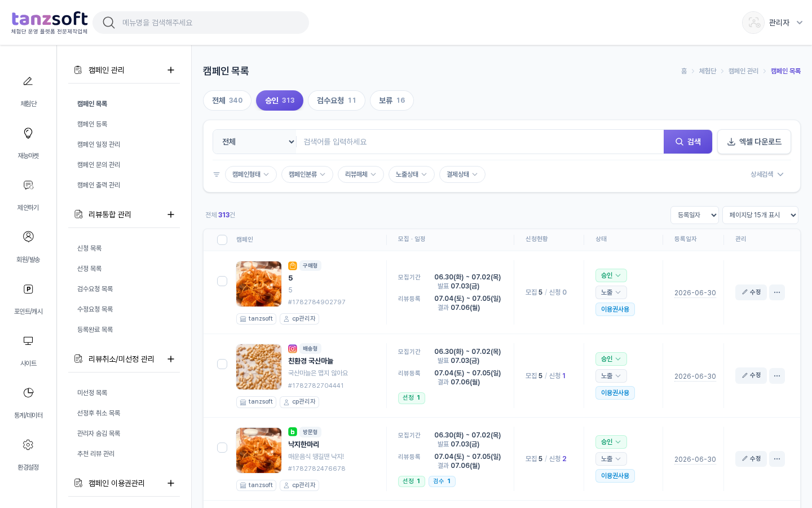812x508 pixels.
Task: Open the 포인트/캐시 P icon
Action: pyautogui.click(x=28, y=289)
